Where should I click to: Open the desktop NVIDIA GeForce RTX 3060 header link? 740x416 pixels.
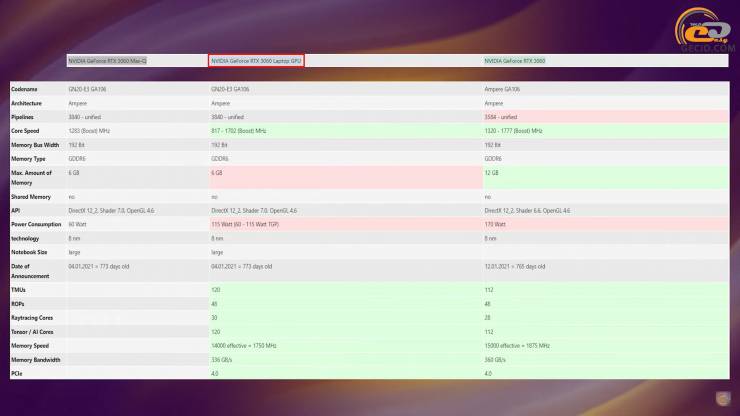tap(514, 61)
